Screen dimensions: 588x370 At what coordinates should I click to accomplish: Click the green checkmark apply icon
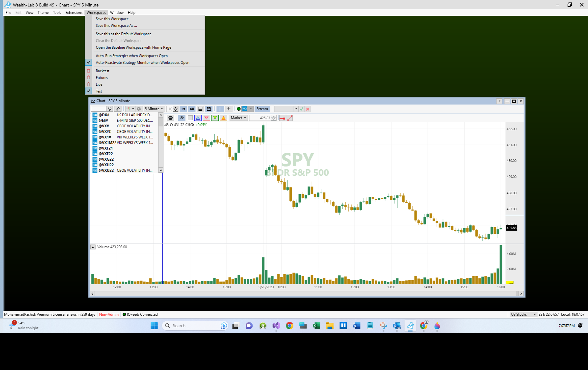(302, 109)
